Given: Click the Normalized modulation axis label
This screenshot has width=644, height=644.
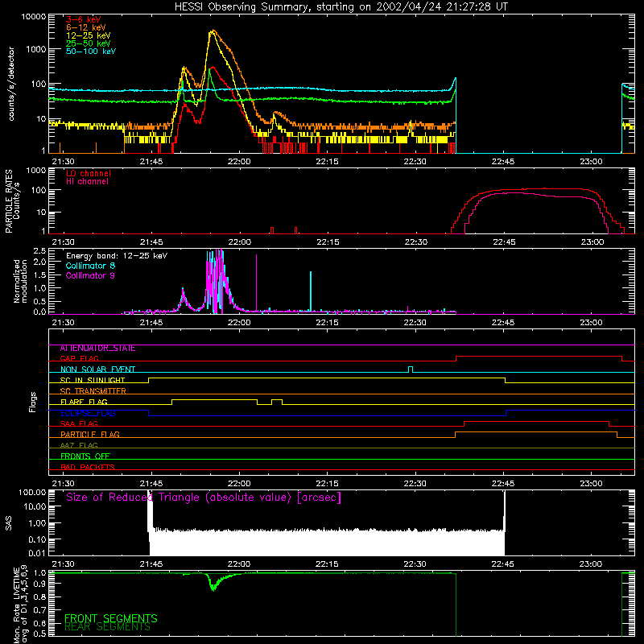Looking at the screenshot, I should (20, 281).
